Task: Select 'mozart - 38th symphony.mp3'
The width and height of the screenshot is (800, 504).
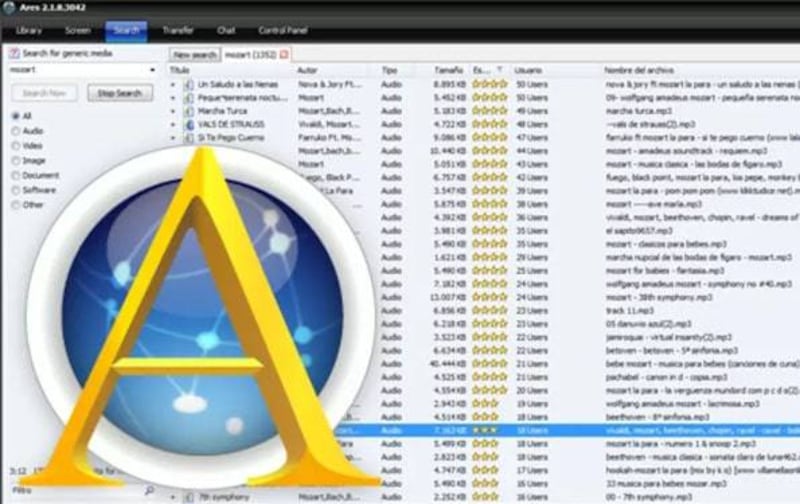Action: click(x=659, y=297)
